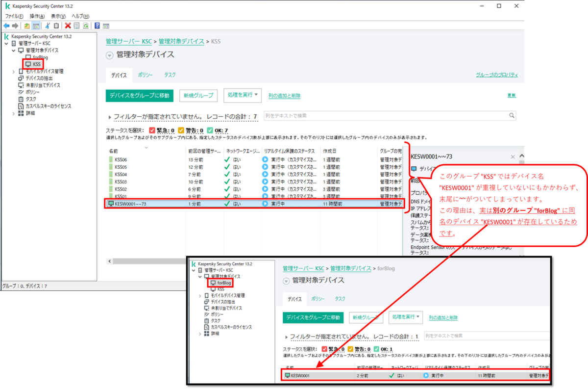Toggle the console tree show/hide icon
Viewport: 588px width, 389px height.
tap(36, 26)
